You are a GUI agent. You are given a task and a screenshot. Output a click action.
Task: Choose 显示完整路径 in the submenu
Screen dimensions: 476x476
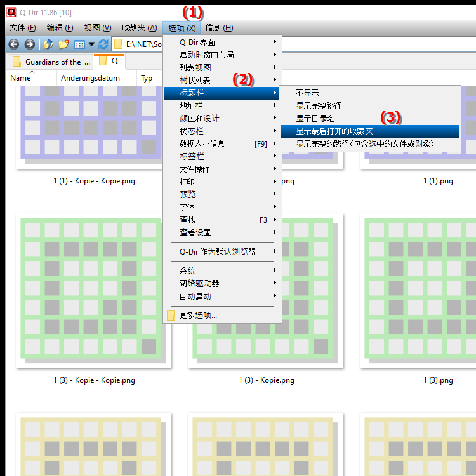coord(370,105)
